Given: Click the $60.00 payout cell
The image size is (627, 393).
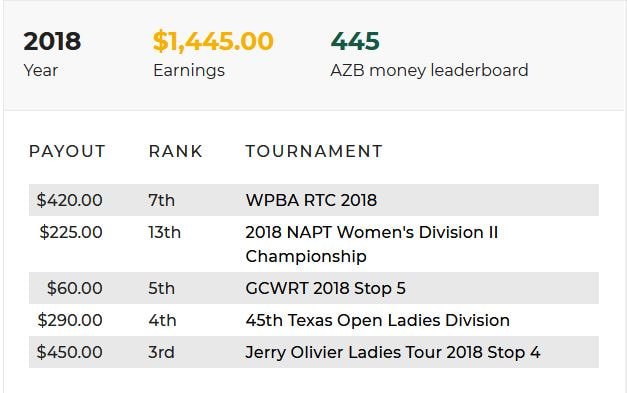Looking at the screenshot, I should [x=75, y=288].
